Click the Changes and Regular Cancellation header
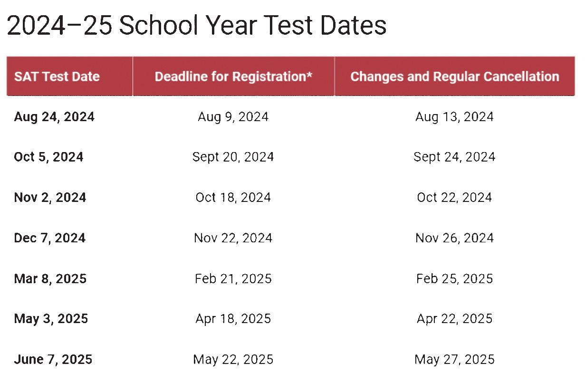 [455, 76]
